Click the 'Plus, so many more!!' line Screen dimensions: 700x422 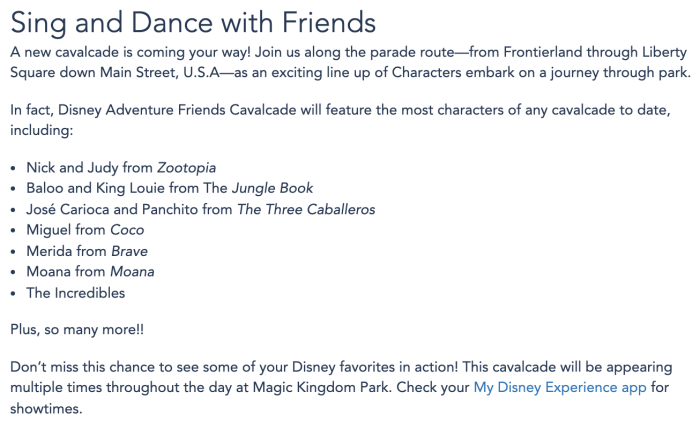[x=77, y=330]
